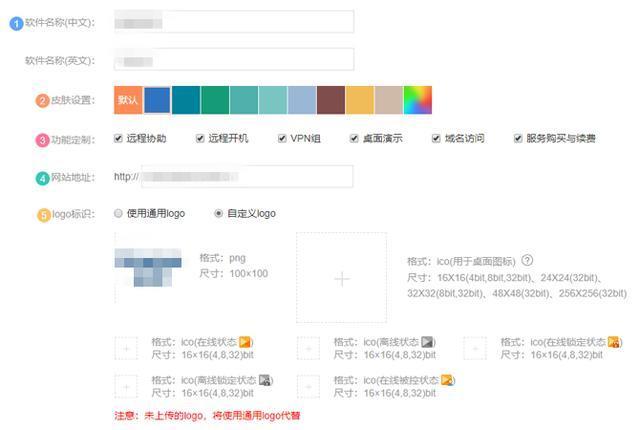Click the 软件名称(中文) input field

click(x=234, y=22)
